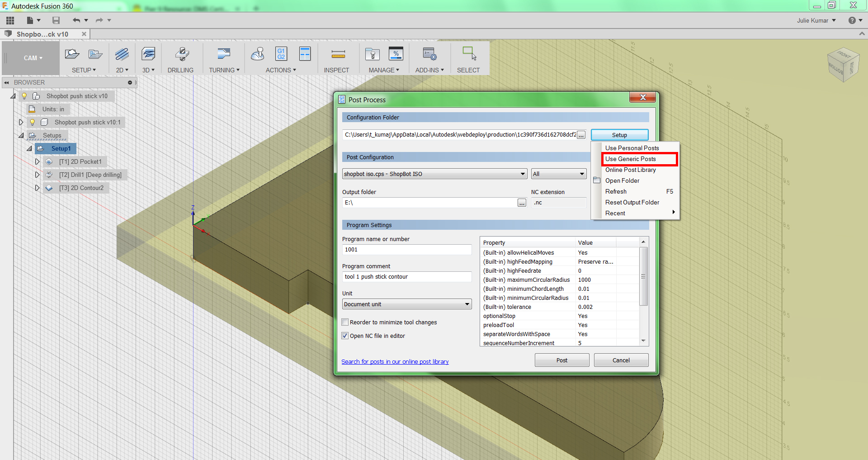
Task: Select the Turning tool icon
Action: (224, 54)
